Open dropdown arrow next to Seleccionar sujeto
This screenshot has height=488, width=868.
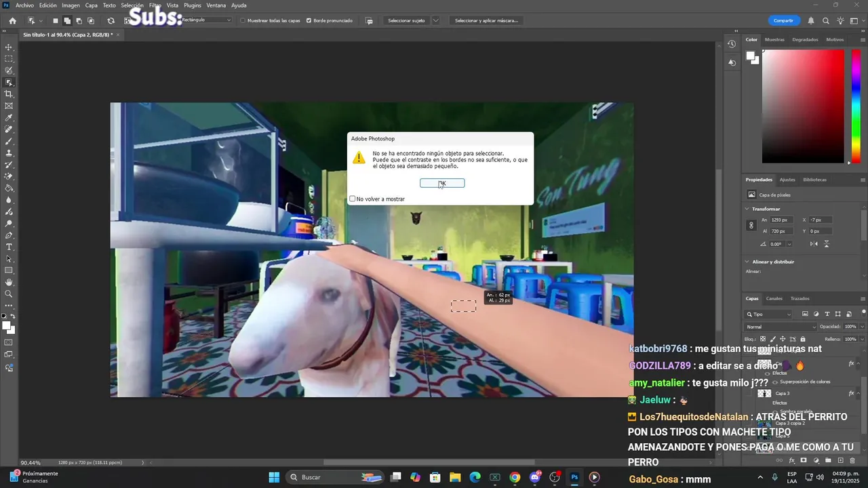(x=435, y=20)
